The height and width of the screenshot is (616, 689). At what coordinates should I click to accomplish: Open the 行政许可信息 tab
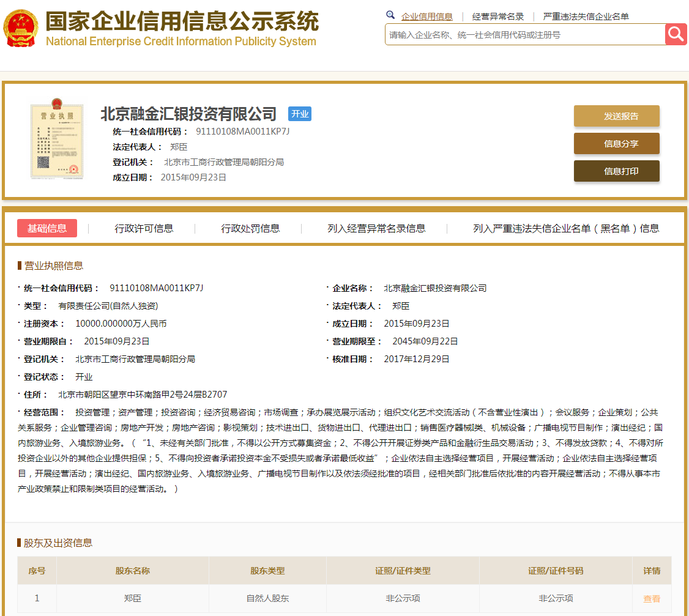[144, 228]
